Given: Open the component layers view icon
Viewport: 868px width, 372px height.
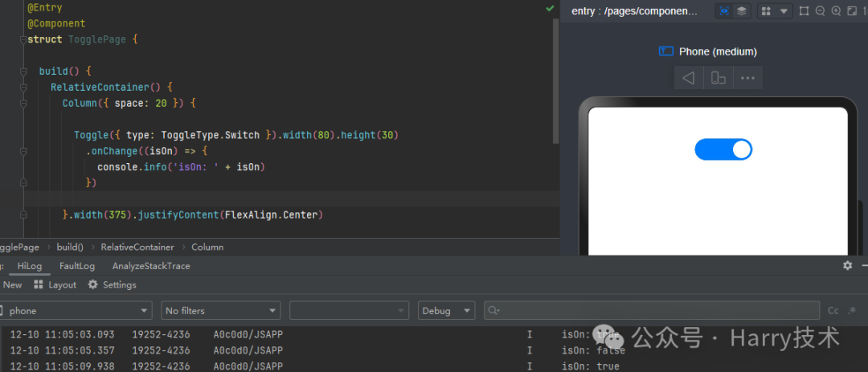Looking at the screenshot, I should click(x=742, y=11).
